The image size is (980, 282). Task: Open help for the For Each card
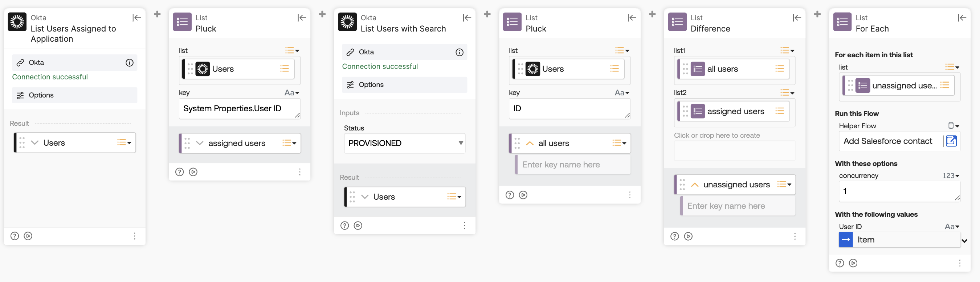click(x=840, y=263)
